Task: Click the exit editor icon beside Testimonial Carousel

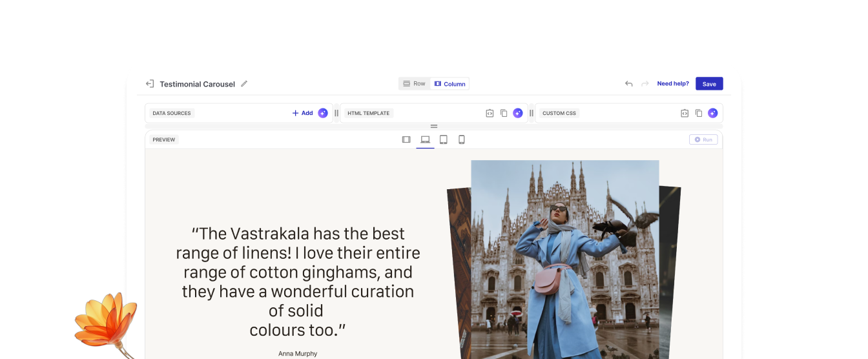Action: [x=150, y=84]
